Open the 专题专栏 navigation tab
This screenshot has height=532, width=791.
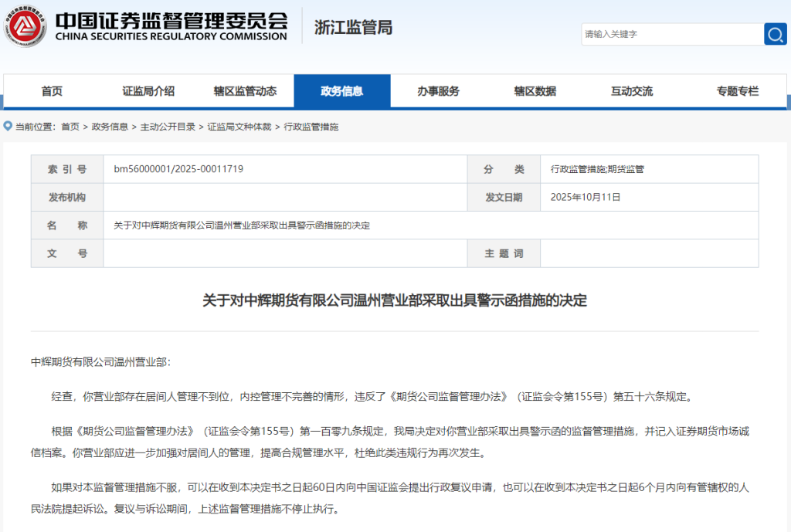click(x=737, y=91)
